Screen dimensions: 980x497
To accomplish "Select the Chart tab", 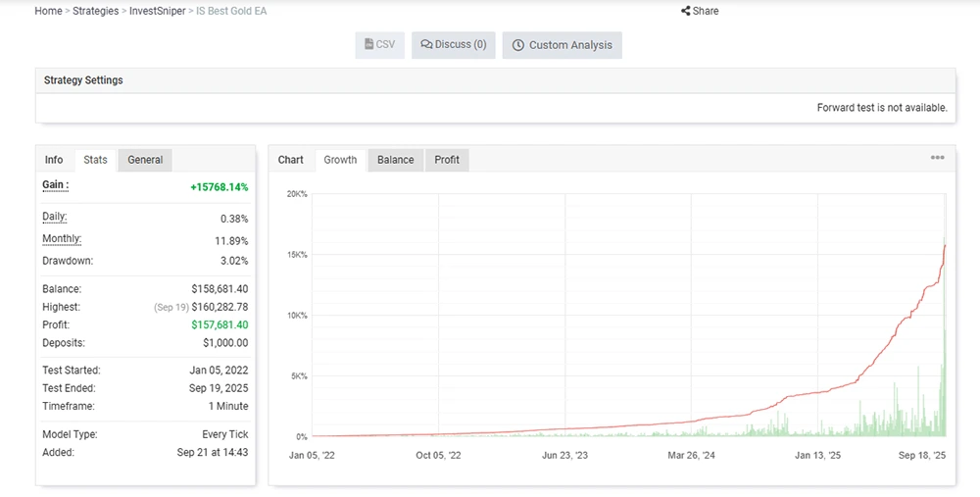I will point(291,160).
